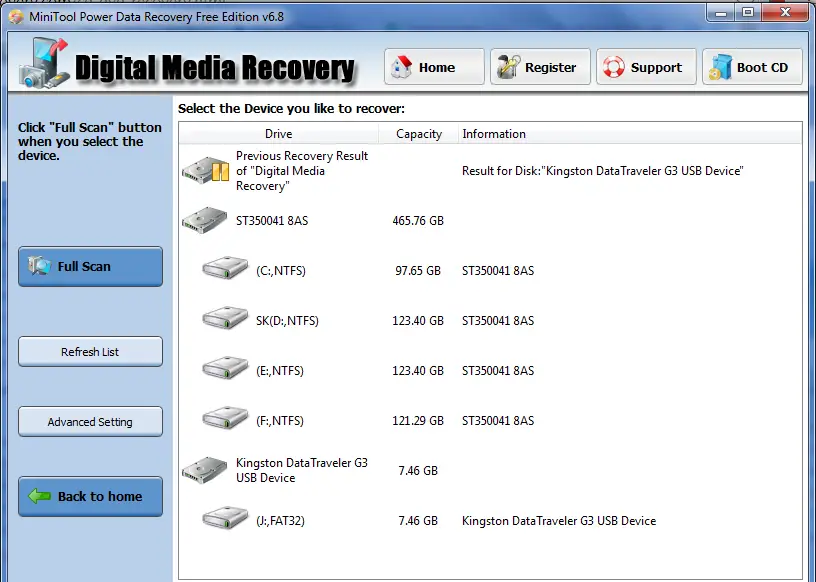Viewport: 816px width, 582px height.
Task: Click the 97.65 GB capacity value
Action: (x=418, y=271)
